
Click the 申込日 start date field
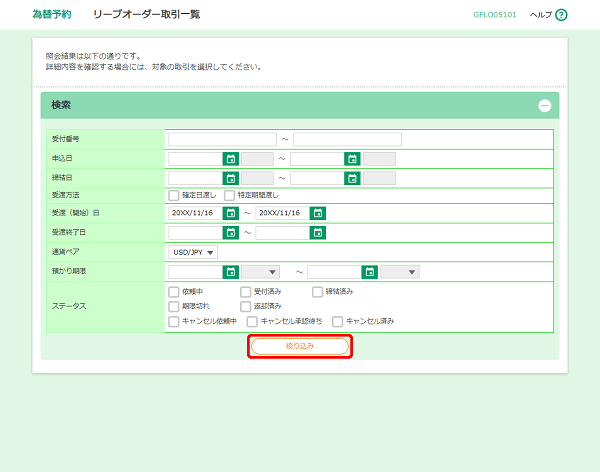coord(196,159)
